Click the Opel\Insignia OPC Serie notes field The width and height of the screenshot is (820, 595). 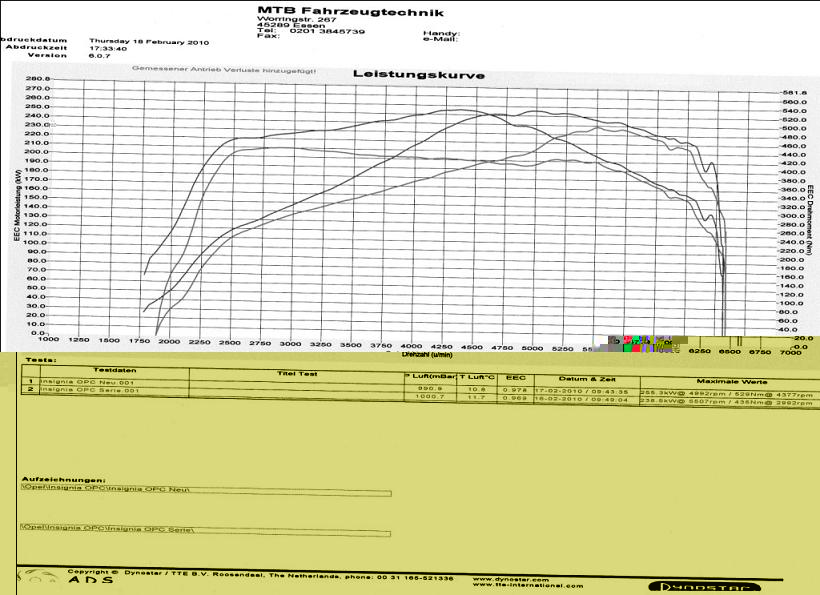pos(205,528)
